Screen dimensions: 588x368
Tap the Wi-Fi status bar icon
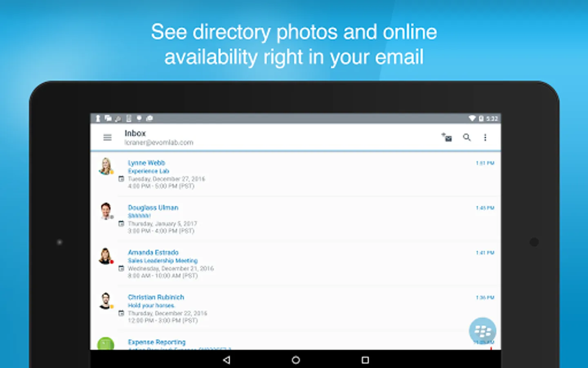[x=472, y=119]
